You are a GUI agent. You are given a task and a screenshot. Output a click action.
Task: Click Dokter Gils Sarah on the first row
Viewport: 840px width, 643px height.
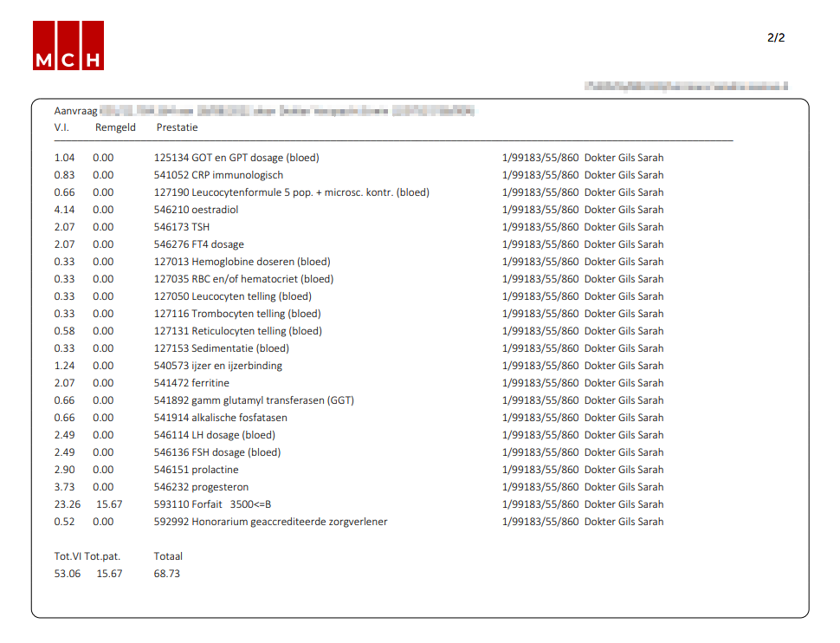624,158
